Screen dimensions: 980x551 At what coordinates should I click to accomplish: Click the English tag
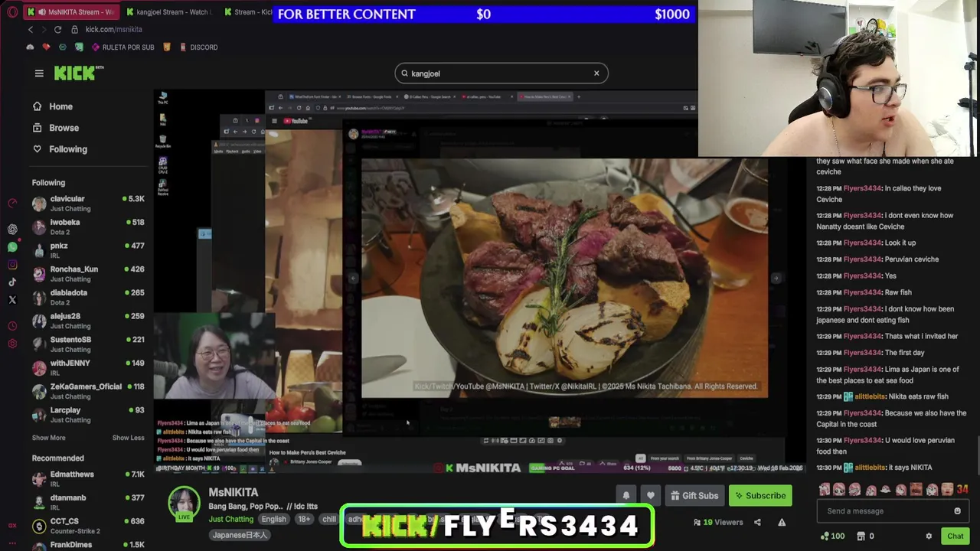(x=273, y=519)
